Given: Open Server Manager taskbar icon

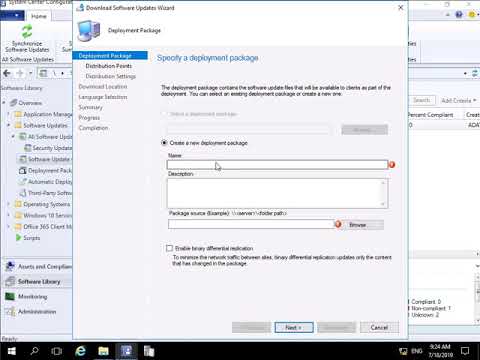Looking at the screenshot, I should click(x=149, y=351).
